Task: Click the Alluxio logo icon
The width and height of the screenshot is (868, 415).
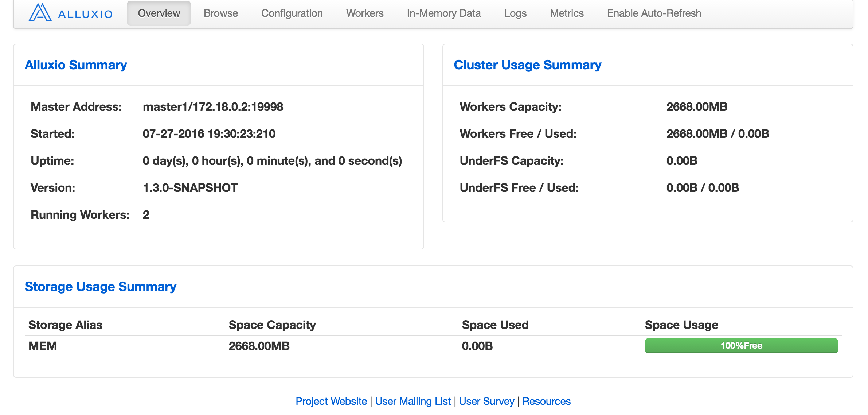Action: click(40, 13)
